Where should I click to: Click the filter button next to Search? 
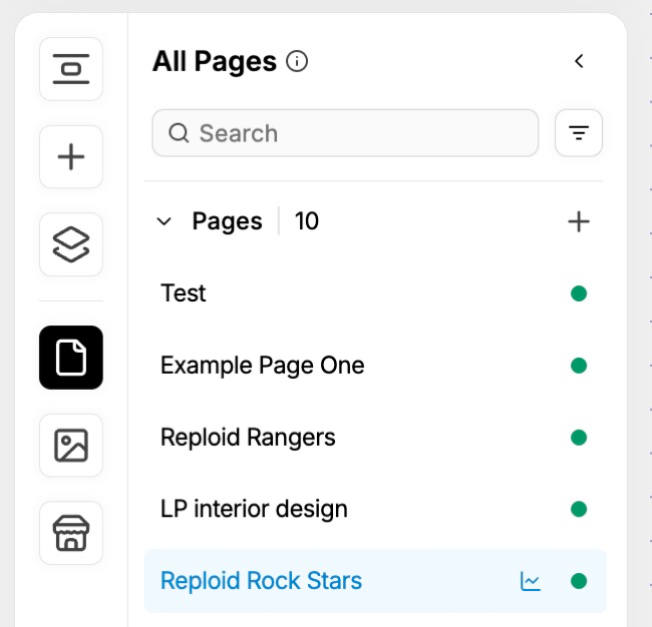[578, 133]
